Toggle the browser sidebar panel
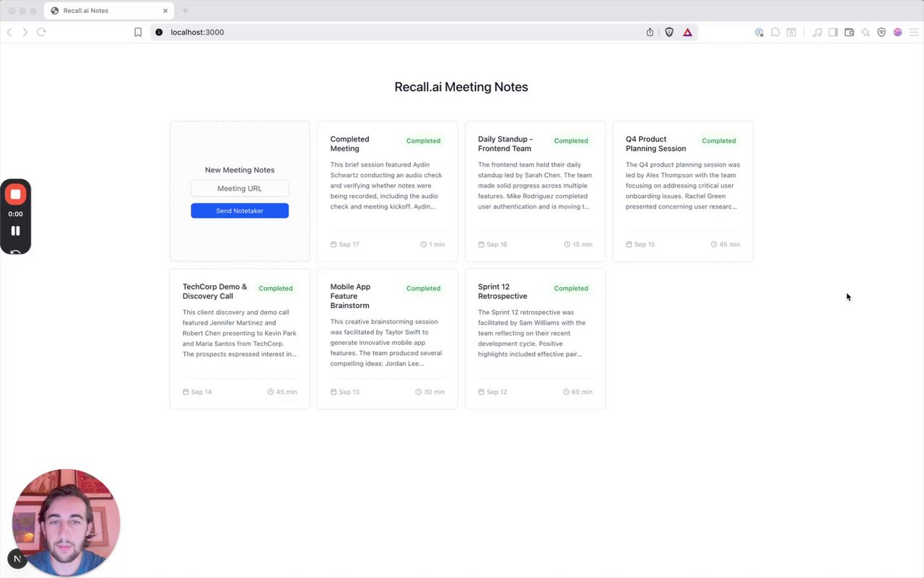 [x=833, y=32]
